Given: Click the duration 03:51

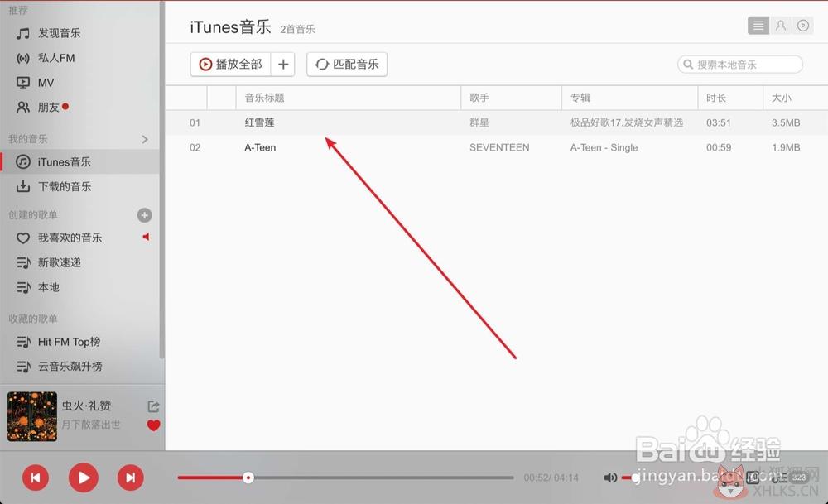Looking at the screenshot, I should [x=719, y=122].
